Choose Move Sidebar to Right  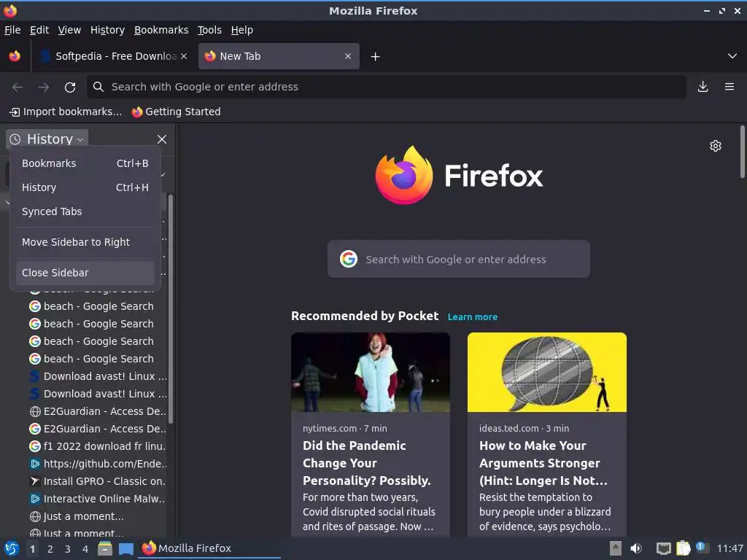[85, 242]
